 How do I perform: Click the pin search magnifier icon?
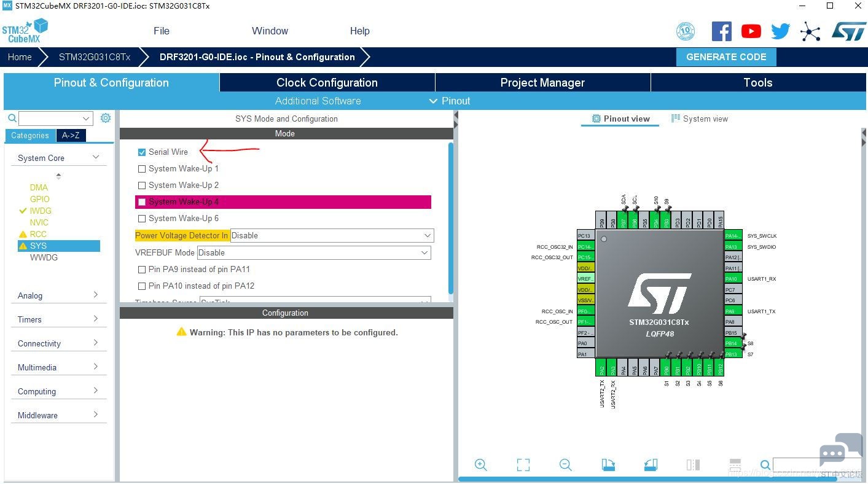(x=765, y=465)
